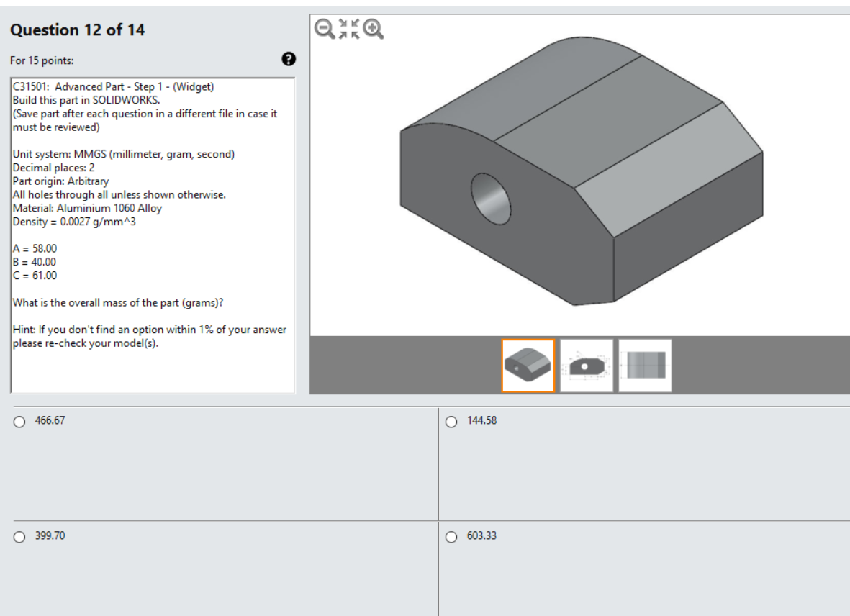The width and height of the screenshot is (850, 616).
Task: Click the 'Material: Aluminium 1060 Alloy' line
Action: (87, 208)
